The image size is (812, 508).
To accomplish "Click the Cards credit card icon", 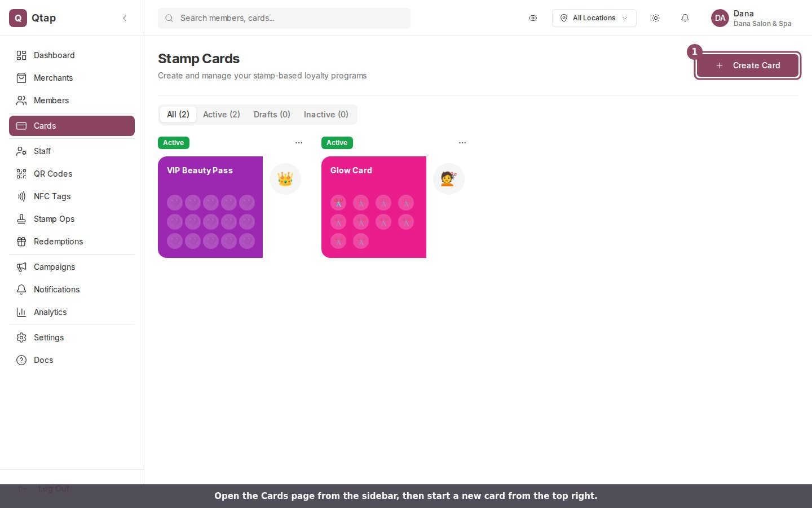I will point(21,126).
